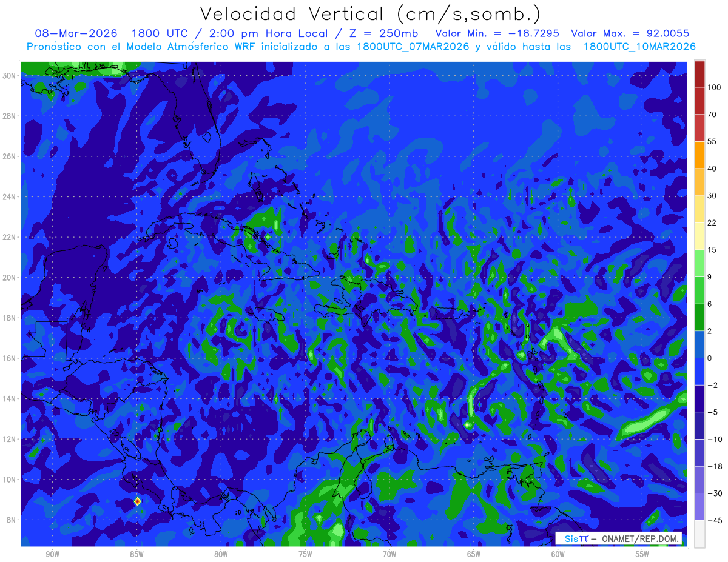Select the pale yellow colorbar segment between 15 and 22

699,236
